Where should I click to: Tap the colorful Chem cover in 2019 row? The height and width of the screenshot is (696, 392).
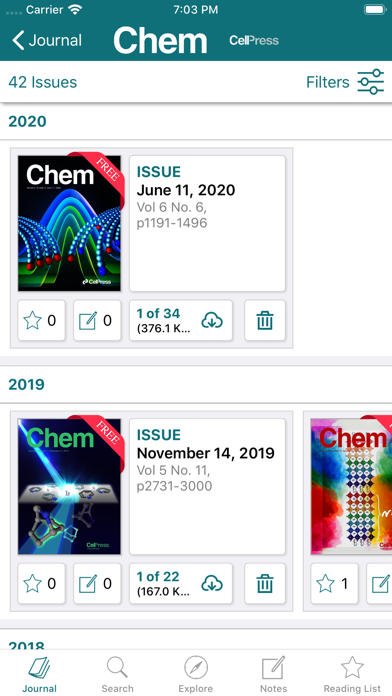351,486
